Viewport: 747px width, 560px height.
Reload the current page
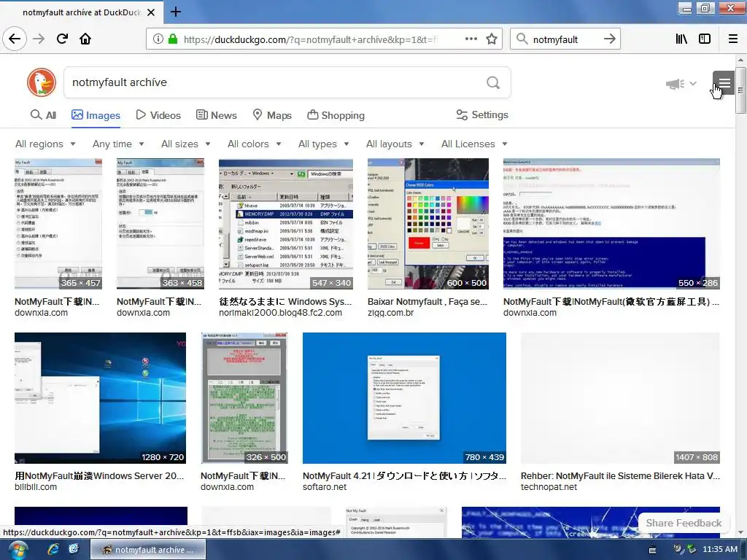tap(62, 39)
